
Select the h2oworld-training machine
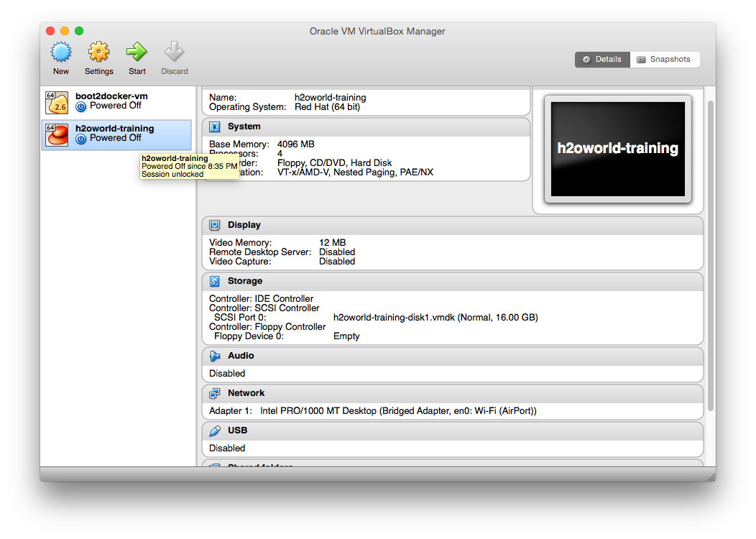pos(116,135)
